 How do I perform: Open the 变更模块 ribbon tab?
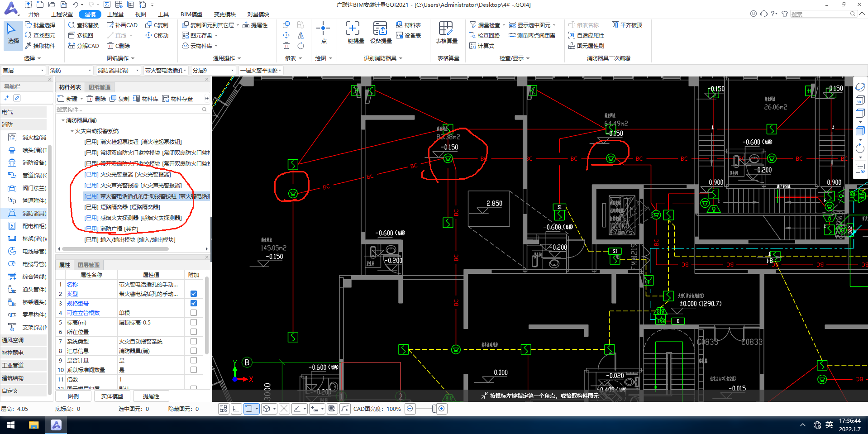(225, 14)
